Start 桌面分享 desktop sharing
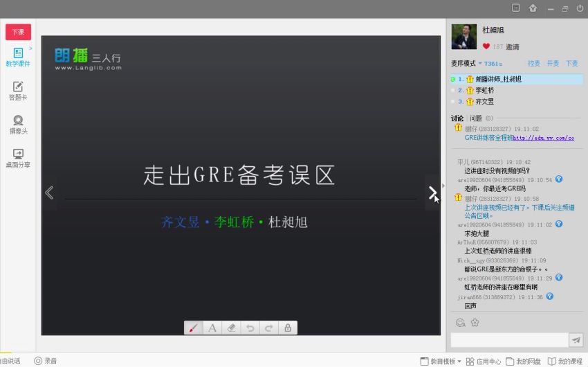 18,159
